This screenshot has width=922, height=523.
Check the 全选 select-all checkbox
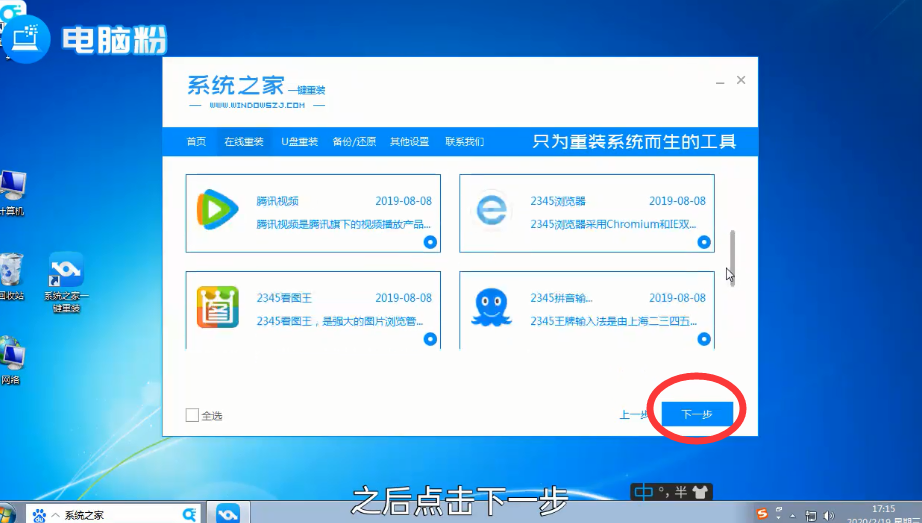pos(192,415)
